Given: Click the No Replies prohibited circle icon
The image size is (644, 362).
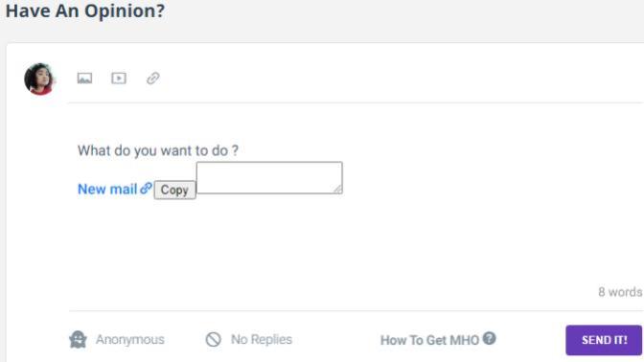Looking at the screenshot, I should [213, 339].
